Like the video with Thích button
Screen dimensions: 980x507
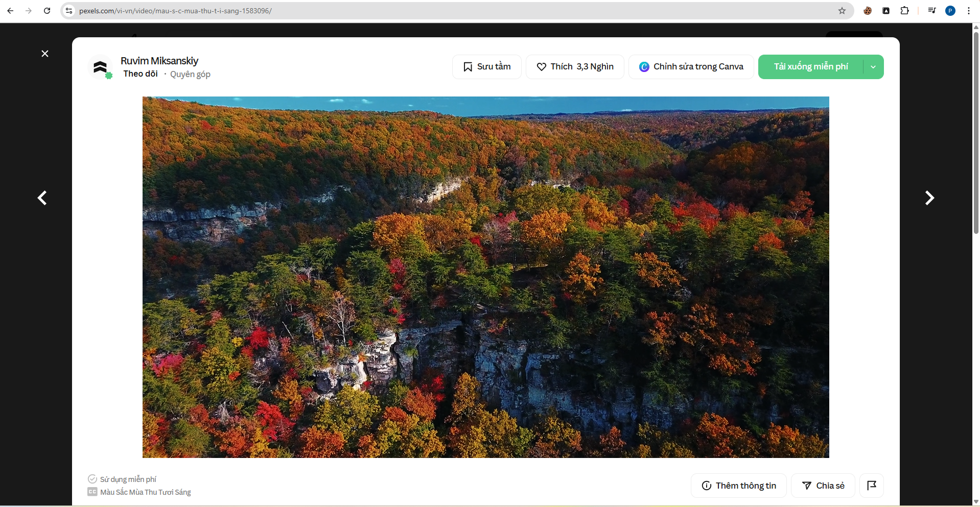pos(574,67)
